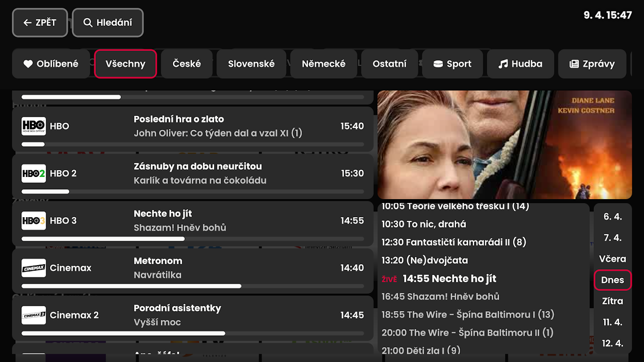This screenshot has height=362, width=644.
Task: Click Zásnuby na dobu neurčitou title
Action: [198, 166]
